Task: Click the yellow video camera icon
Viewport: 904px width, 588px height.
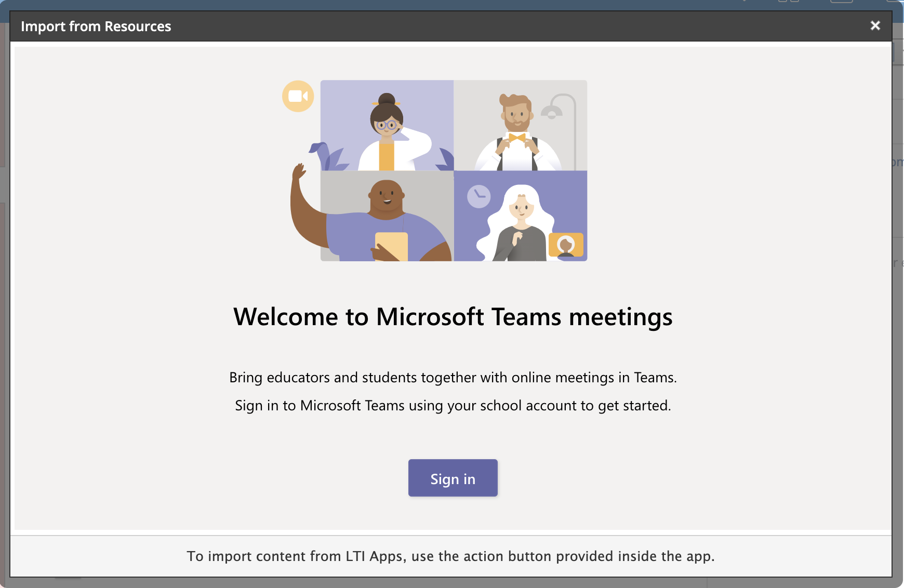Action: point(298,96)
